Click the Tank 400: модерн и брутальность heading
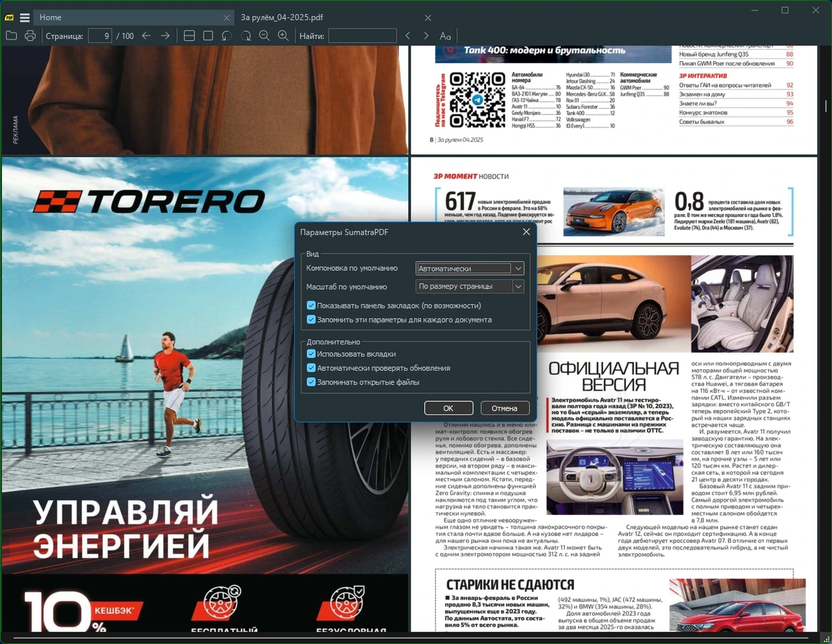Screen dimensions: 832x644 pyautogui.click(x=544, y=50)
